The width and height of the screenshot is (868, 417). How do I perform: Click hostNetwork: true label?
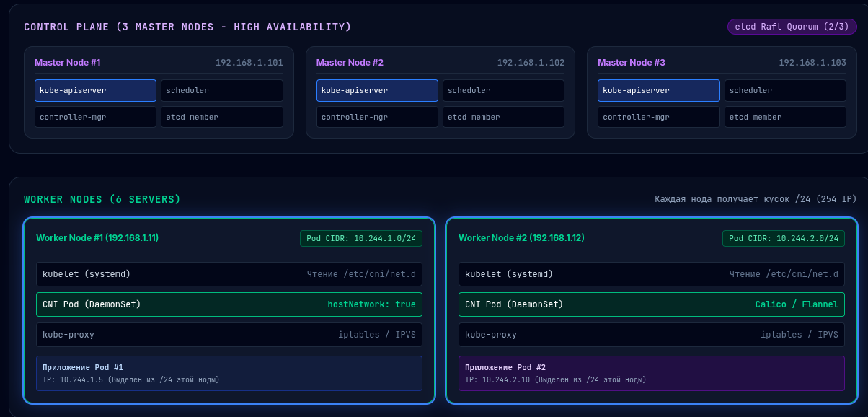pyautogui.click(x=372, y=304)
